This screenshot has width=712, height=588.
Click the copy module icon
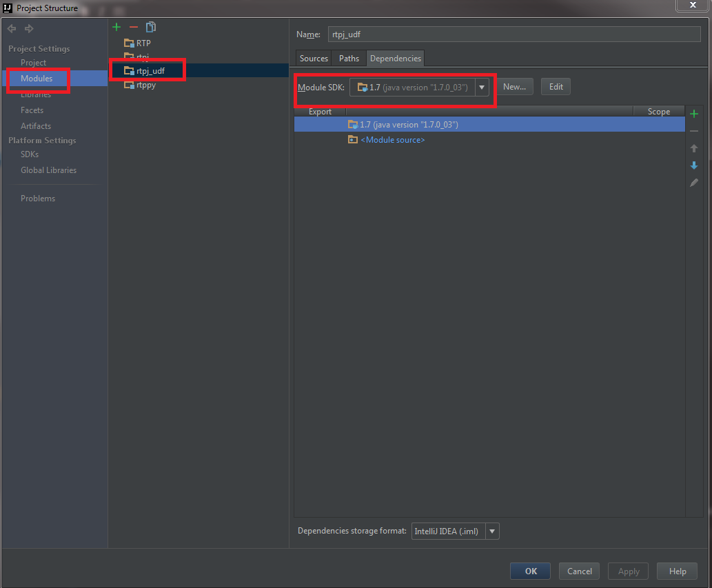[150, 27]
